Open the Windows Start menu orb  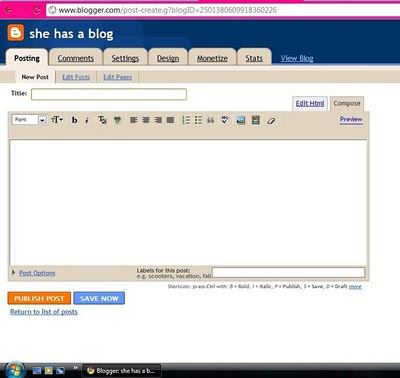point(14,370)
